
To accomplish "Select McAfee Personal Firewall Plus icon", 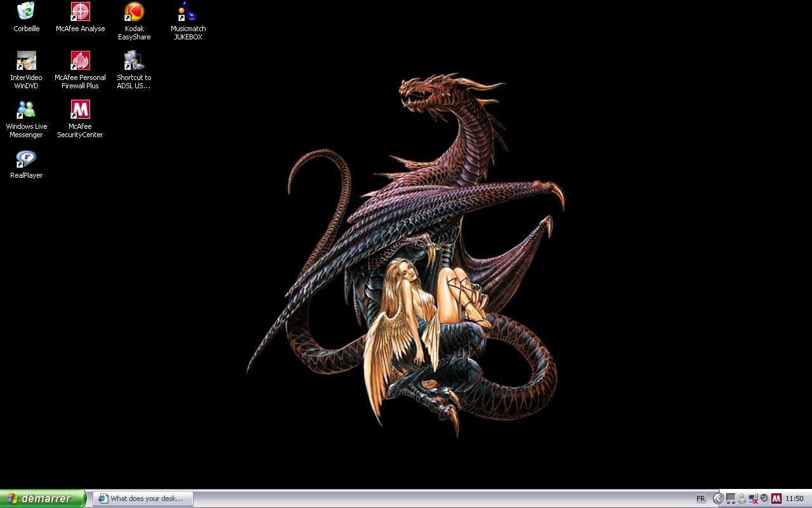I will (x=80, y=61).
